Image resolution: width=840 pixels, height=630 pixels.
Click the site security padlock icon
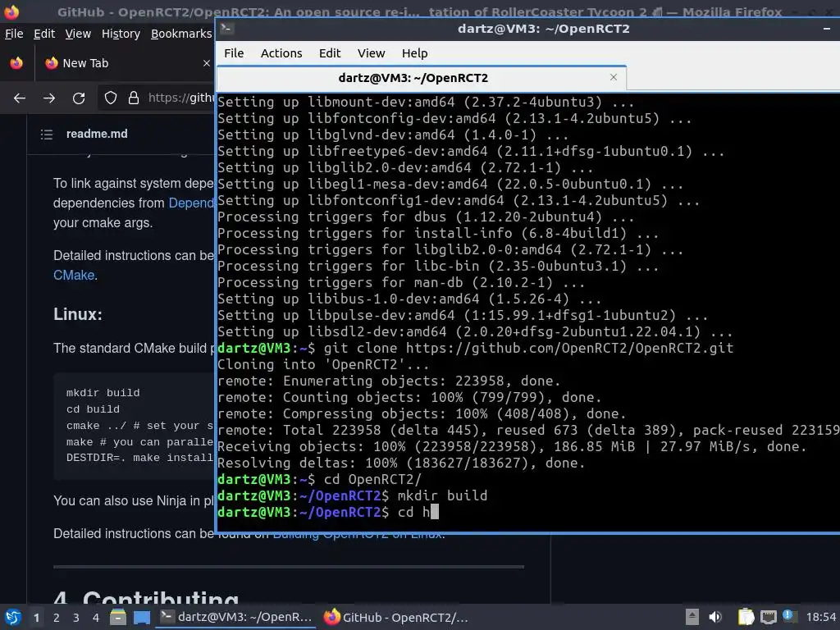pos(134,98)
